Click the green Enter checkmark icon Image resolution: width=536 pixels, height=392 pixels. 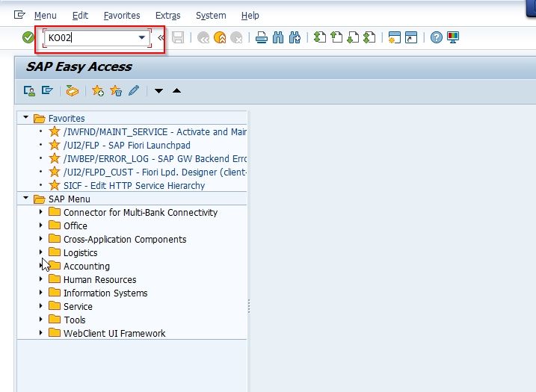28,37
